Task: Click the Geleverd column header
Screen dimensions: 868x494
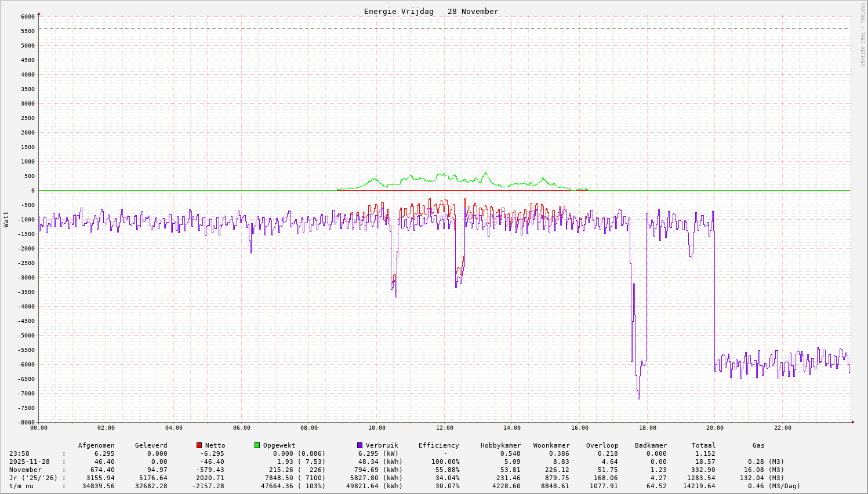Action: [x=151, y=445]
